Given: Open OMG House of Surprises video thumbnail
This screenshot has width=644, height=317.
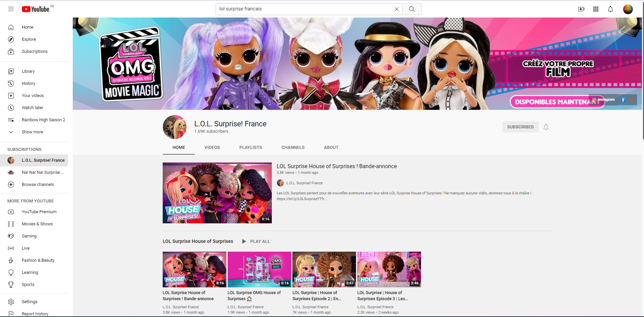Looking at the screenshot, I should point(259,270).
